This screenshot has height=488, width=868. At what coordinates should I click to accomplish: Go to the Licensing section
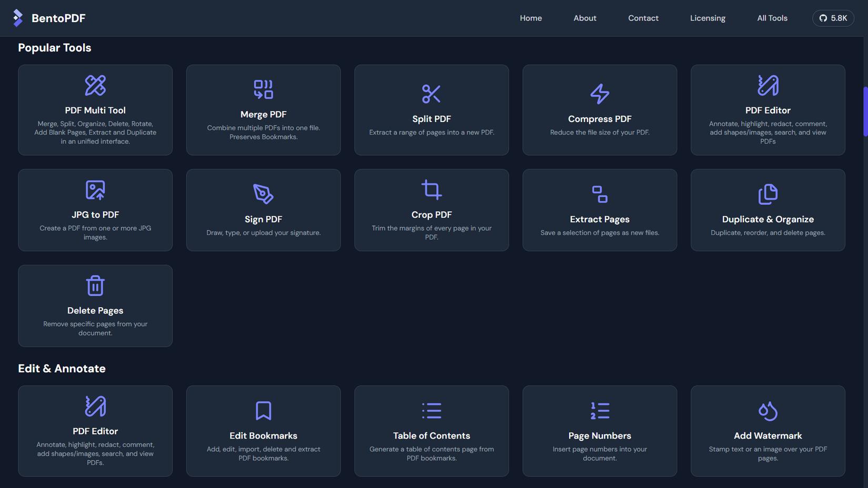pos(708,18)
